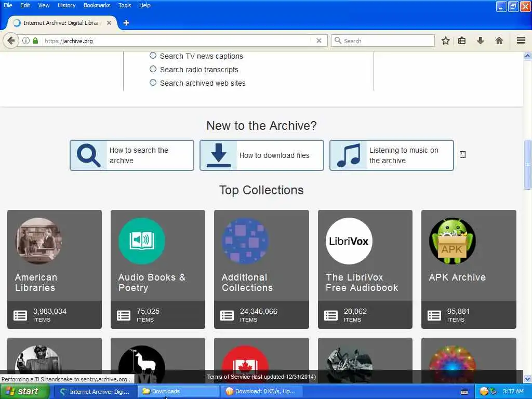Go back with the browser back arrow
The height and width of the screenshot is (399, 532).
coord(11,41)
